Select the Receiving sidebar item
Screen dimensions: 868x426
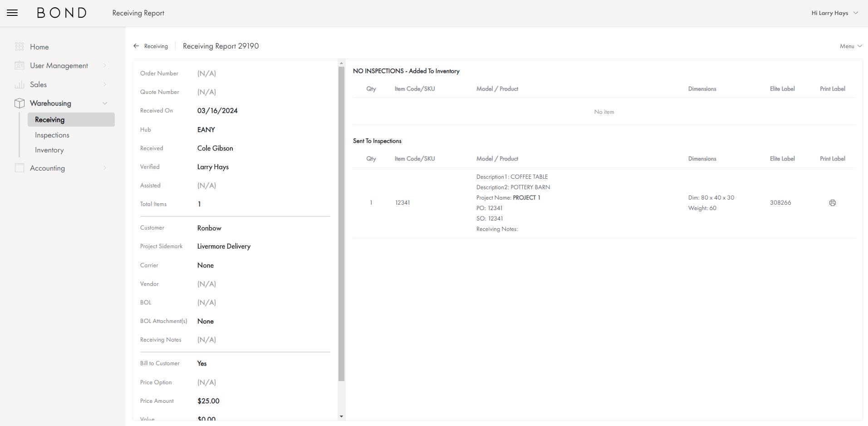(50, 119)
